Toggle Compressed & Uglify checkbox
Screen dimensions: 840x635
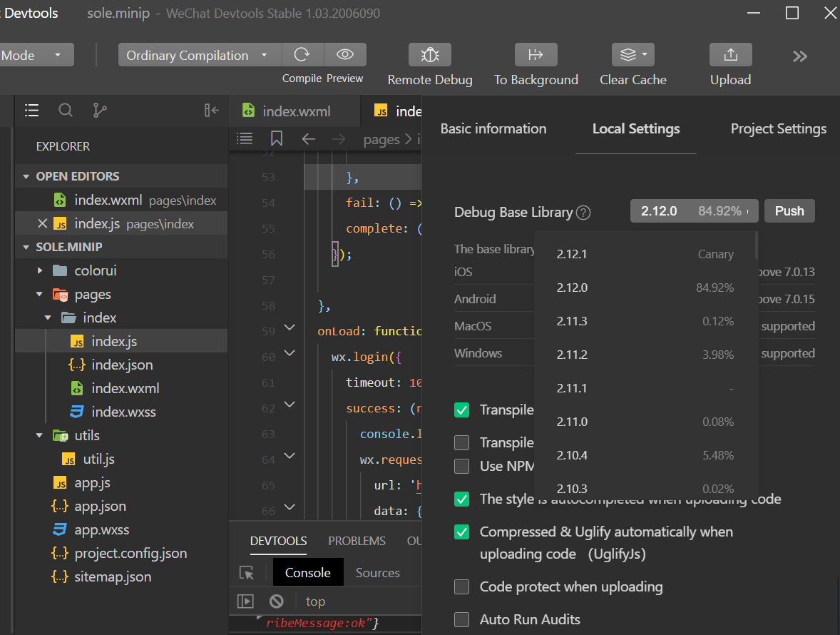(462, 532)
